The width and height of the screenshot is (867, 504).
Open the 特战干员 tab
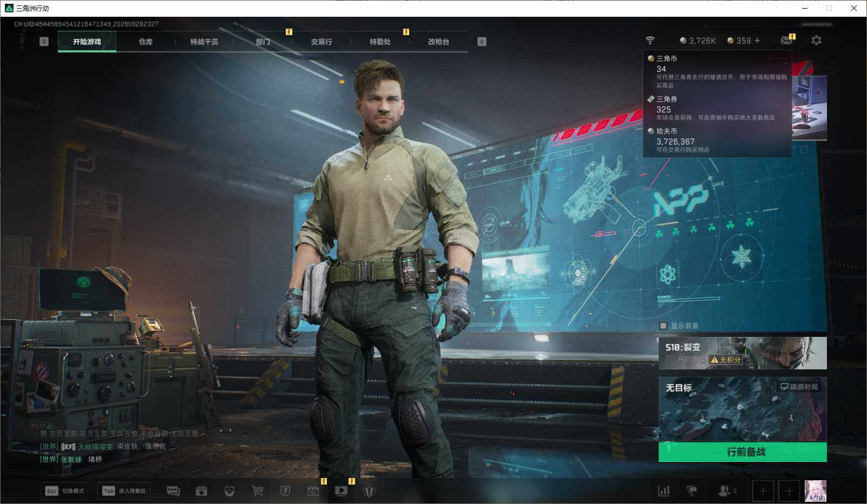coord(204,42)
